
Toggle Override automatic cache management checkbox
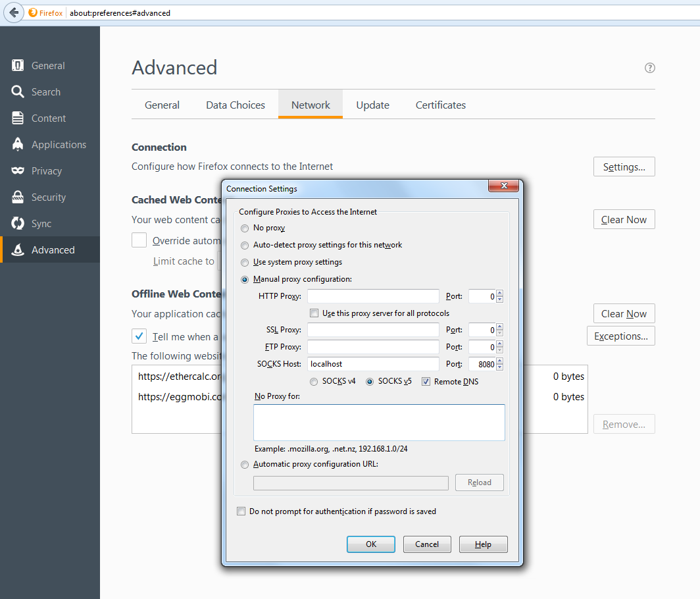click(x=139, y=240)
